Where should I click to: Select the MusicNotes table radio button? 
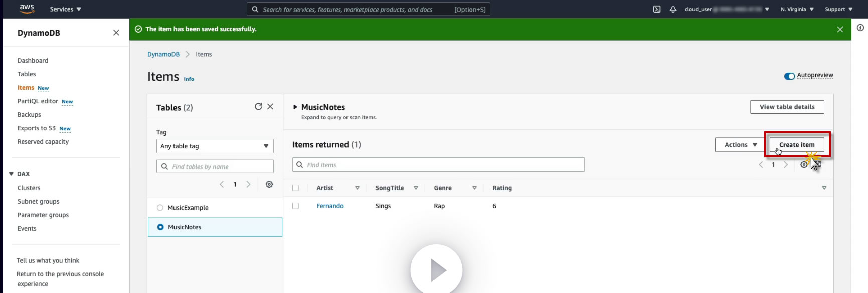160,227
